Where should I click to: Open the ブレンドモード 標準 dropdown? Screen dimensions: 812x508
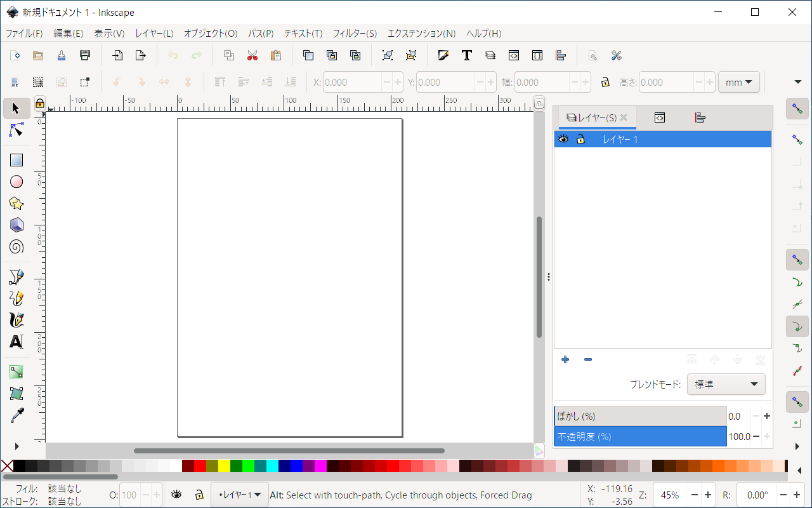point(726,384)
